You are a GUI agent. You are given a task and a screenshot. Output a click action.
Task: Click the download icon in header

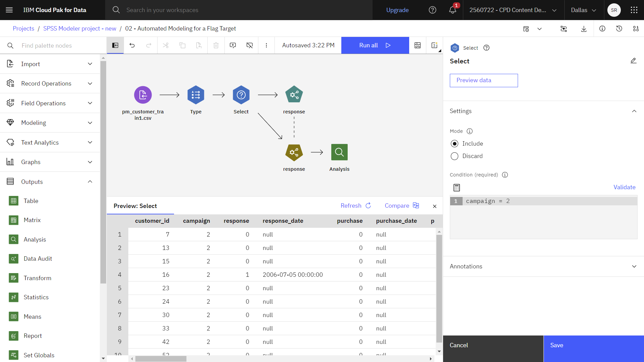[x=584, y=29]
